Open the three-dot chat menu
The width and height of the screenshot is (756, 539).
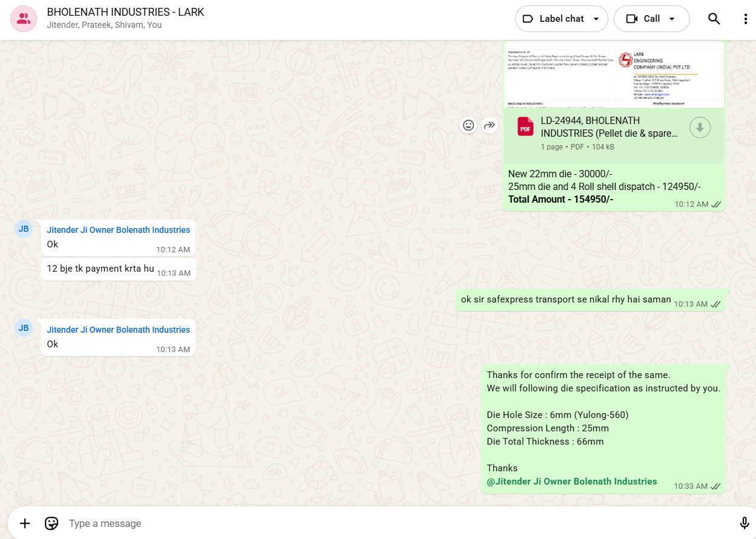pos(745,19)
